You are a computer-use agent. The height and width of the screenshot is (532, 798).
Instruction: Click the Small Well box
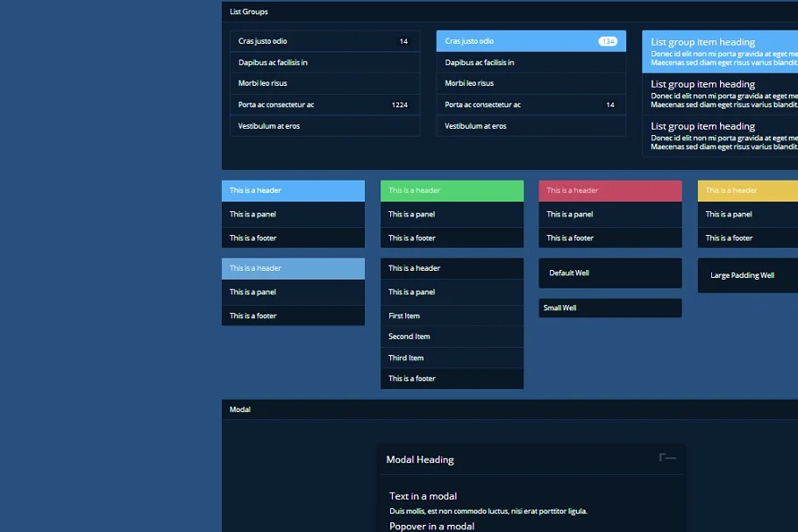coord(609,309)
